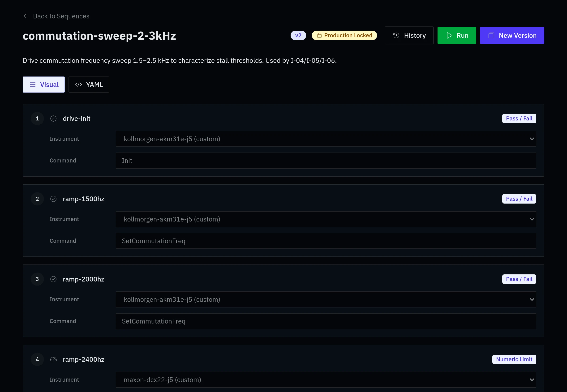Click the Back to Sequences link
The image size is (567, 392).
tap(56, 16)
